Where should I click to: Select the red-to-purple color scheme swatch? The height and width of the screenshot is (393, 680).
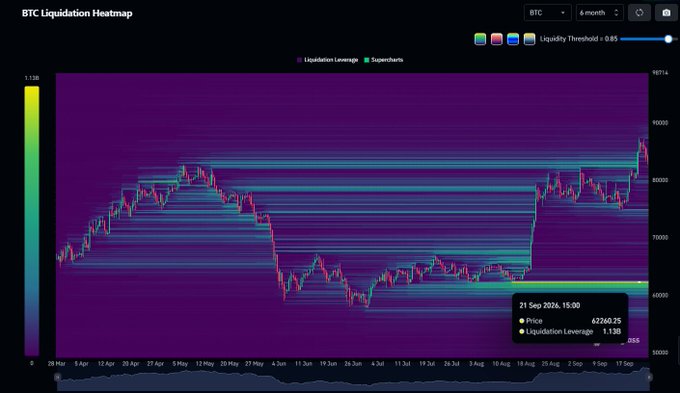point(497,39)
